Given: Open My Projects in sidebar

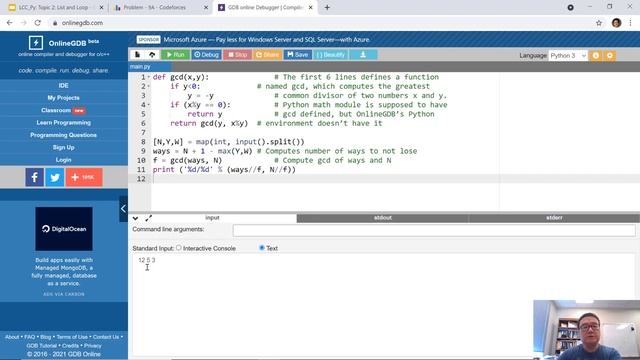Looking at the screenshot, I should pyautogui.click(x=64, y=98).
